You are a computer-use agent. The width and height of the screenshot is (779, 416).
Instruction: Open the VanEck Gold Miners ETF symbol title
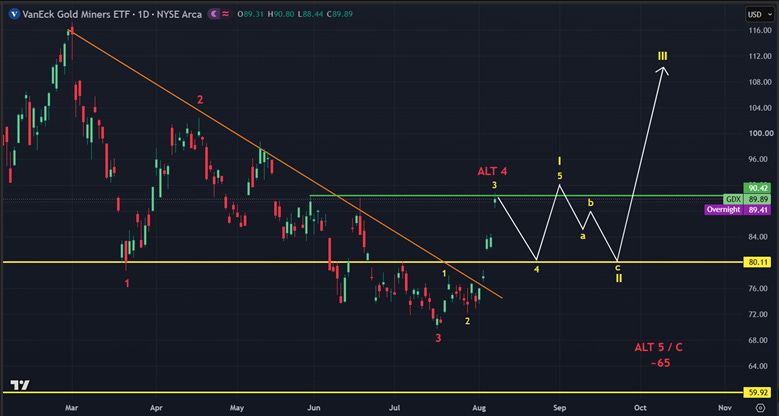pyautogui.click(x=112, y=14)
